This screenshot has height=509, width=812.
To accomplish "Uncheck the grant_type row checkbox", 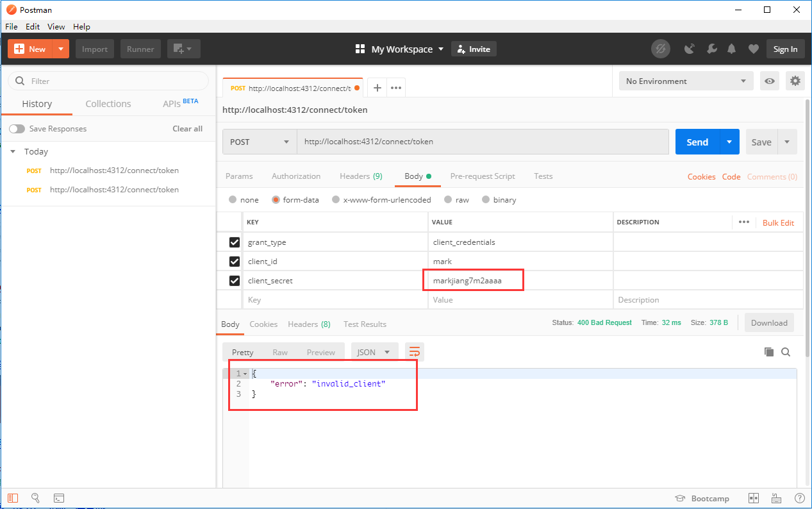I will tap(235, 242).
